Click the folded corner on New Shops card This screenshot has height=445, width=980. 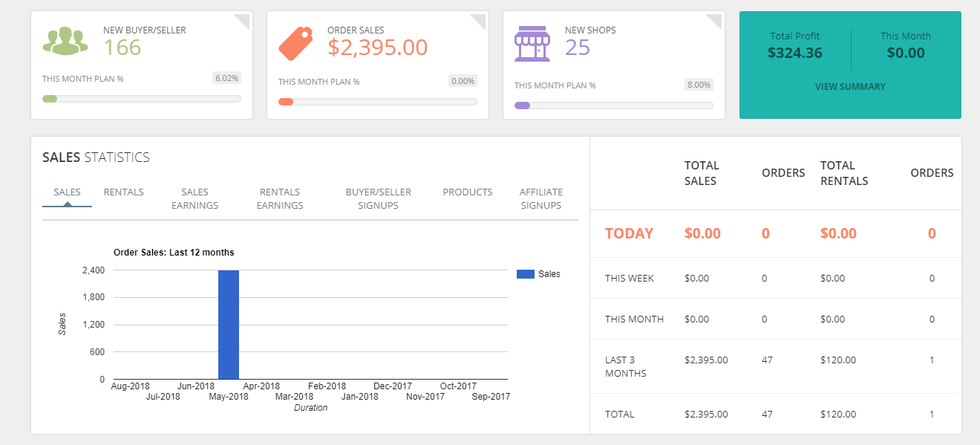714,21
